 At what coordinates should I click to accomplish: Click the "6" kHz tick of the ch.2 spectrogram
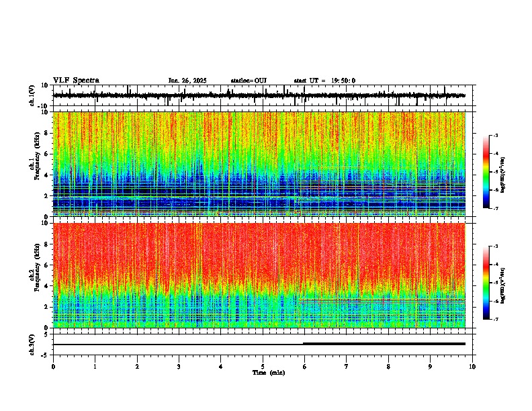47,265
